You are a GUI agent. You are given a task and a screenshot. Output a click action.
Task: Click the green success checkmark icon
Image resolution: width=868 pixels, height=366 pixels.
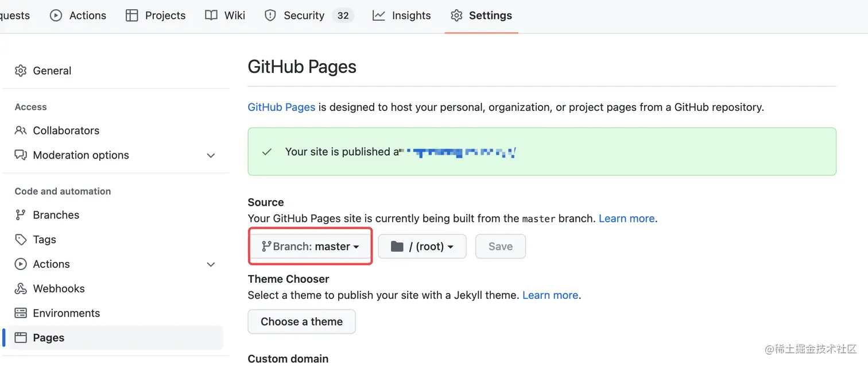click(x=267, y=152)
